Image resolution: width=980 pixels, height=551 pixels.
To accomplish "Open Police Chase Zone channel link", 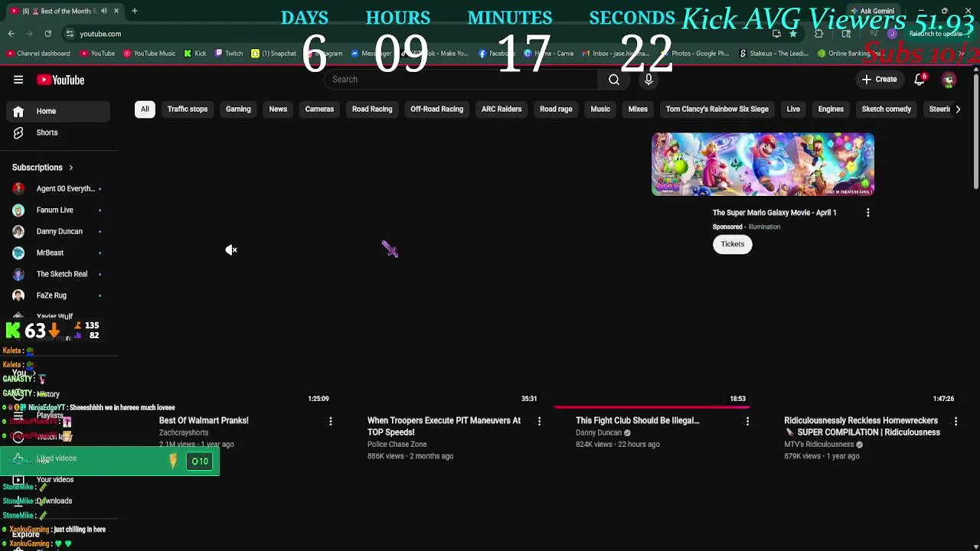I will point(397,445).
